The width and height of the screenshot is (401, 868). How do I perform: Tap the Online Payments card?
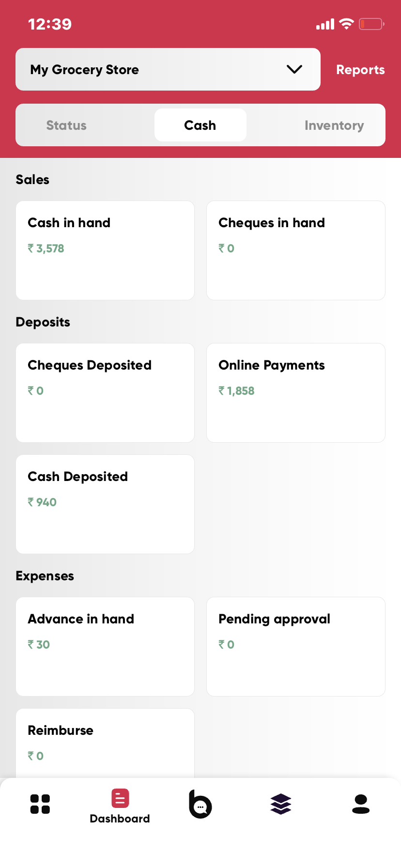(x=296, y=393)
